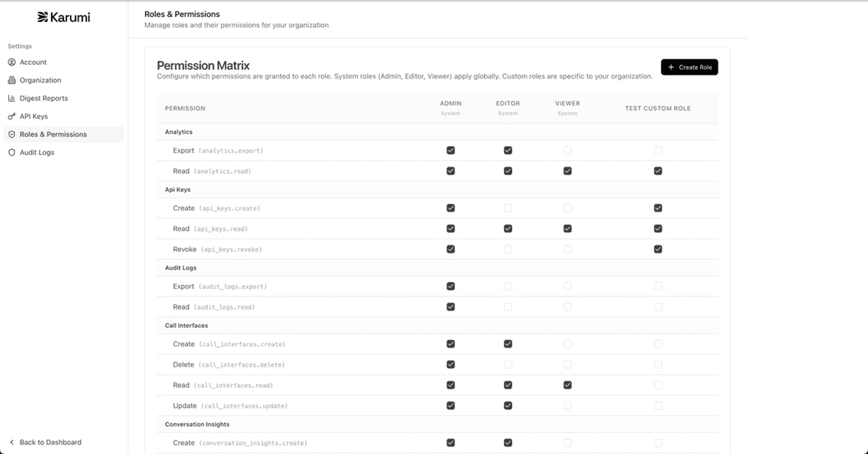The image size is (868, 454).
Task: Open Account settings
Action: 63,62
